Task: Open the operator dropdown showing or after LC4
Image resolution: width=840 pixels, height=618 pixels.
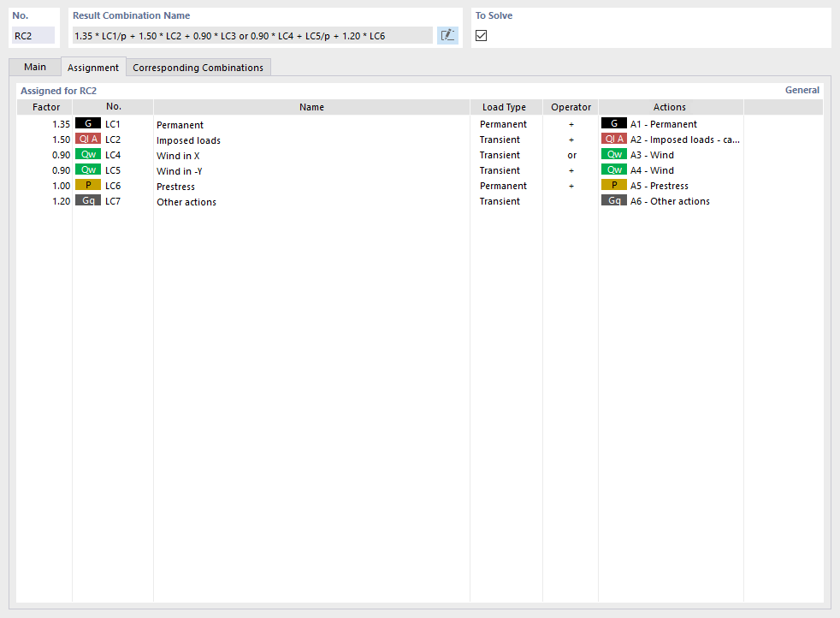Action: click(571, 155)
